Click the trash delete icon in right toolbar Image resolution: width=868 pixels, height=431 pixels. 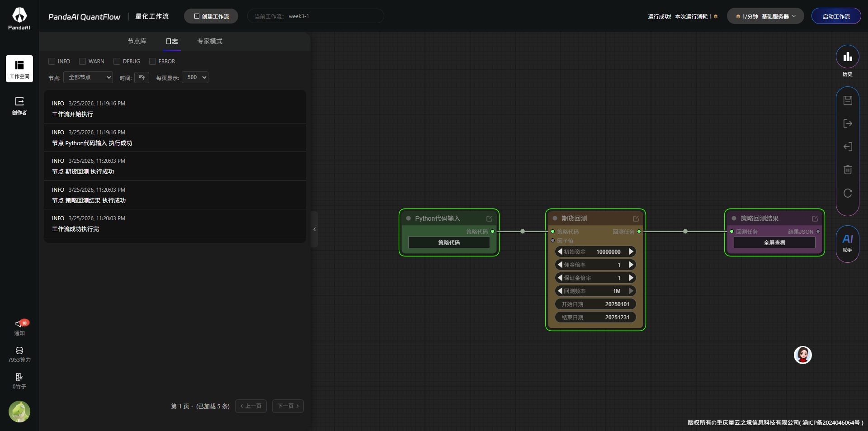[848, 170]
